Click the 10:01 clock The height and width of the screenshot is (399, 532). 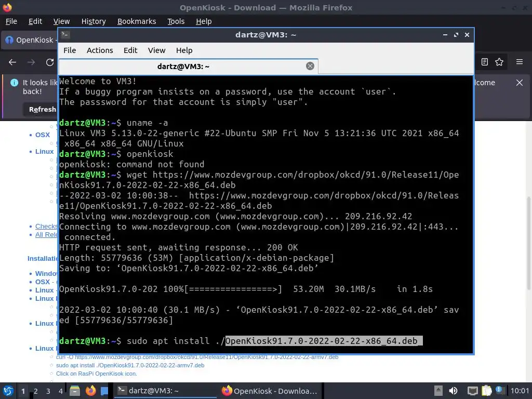(x=520, y=391)
